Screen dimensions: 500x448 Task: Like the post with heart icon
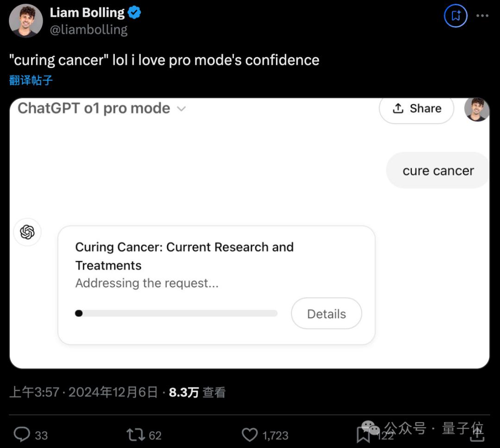(x=250, y=435)
